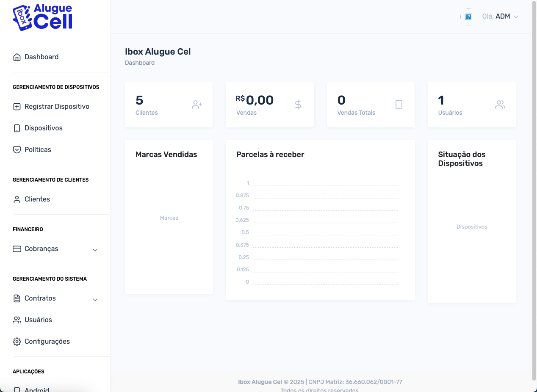Click the Registrar Dispositivo plus icon
The image size is (537, 392).
[17, 107]
